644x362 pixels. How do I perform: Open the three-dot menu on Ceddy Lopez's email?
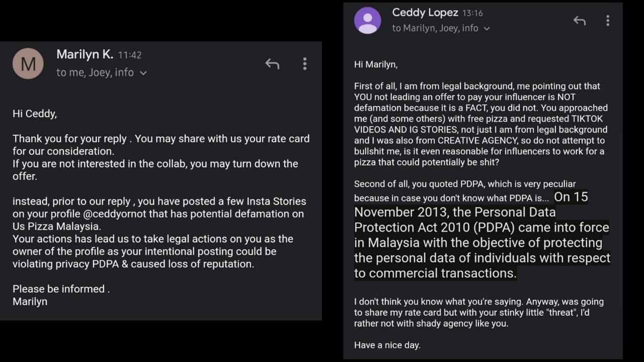click(x=608, y=21)
